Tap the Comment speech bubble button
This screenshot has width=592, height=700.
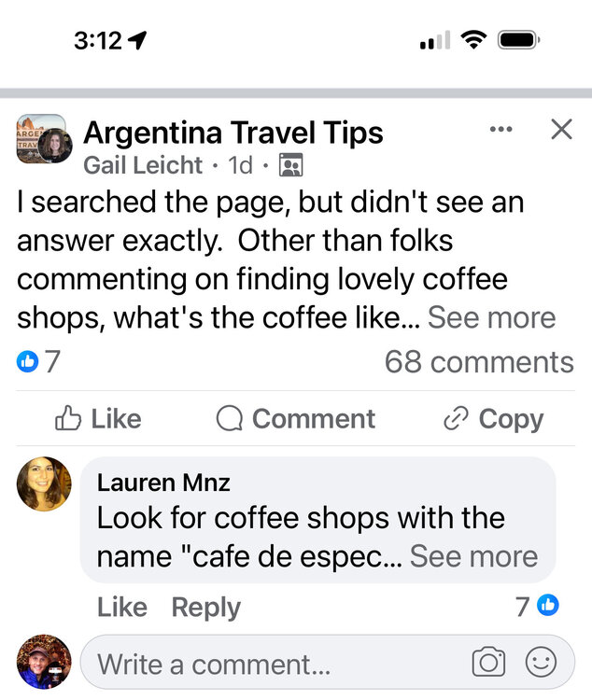pyautogui.click(x=295, y=418)
